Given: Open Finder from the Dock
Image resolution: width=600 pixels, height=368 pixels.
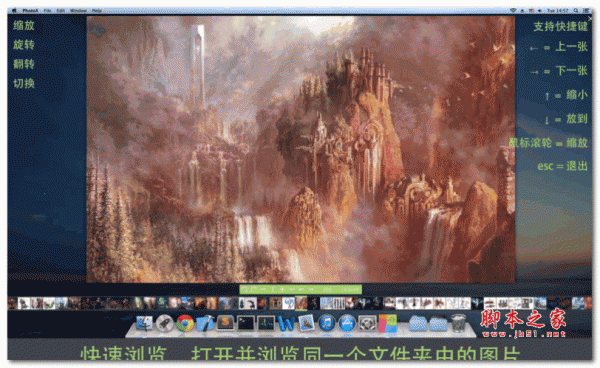Looking at the screenshot, I should click(x=144, y=324).
